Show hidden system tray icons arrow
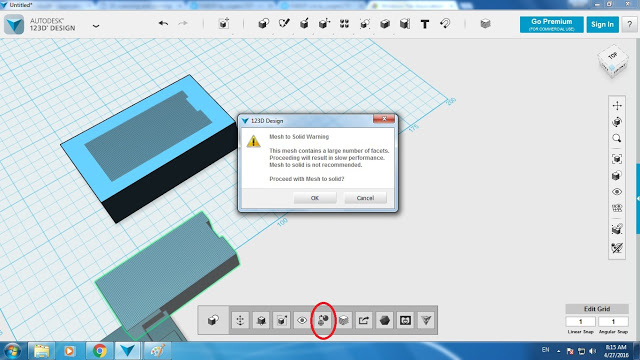This screenshot has width=640, height=360. point(558,351)
